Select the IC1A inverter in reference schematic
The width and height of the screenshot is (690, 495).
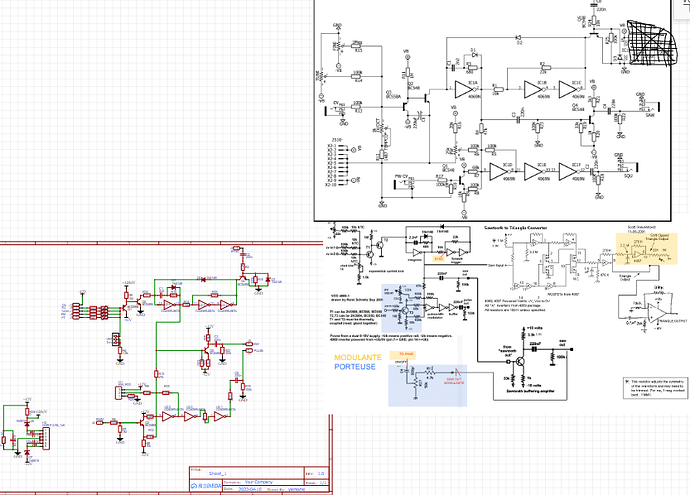[x=464, y=89]
